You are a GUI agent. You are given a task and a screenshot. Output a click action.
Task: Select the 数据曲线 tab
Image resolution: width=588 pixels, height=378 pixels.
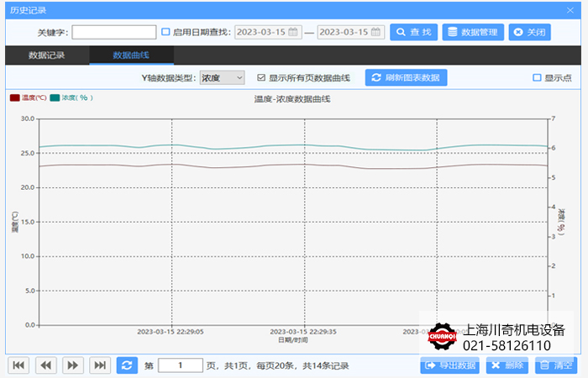click(x=131, y=55)
